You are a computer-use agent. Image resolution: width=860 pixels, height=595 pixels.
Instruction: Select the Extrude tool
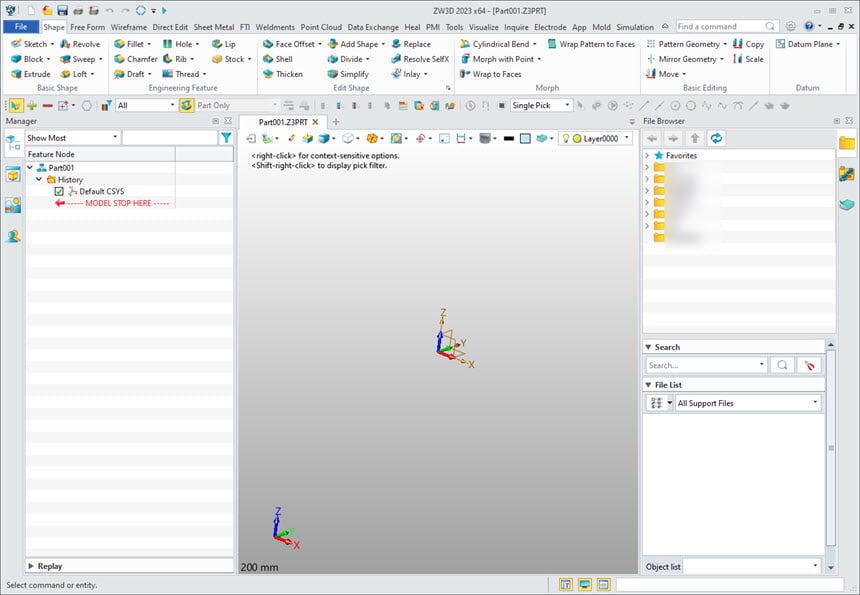point(31,74)
